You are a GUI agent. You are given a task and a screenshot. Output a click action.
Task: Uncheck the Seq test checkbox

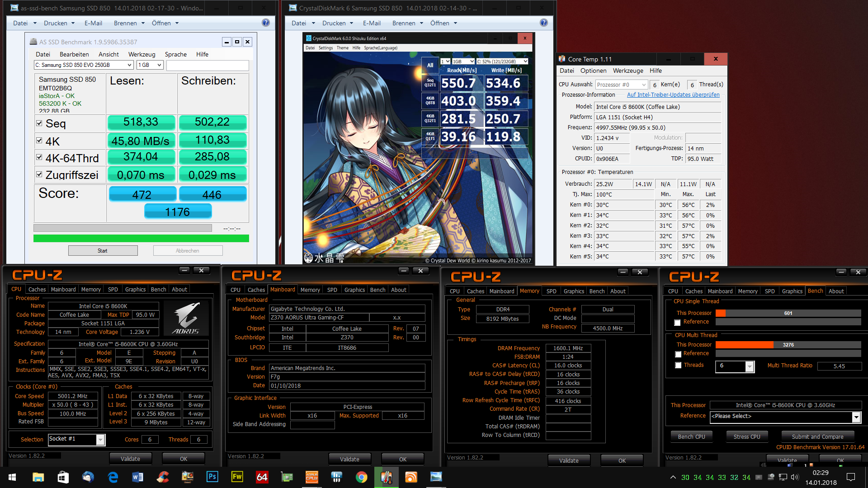[x=39, y=123]
